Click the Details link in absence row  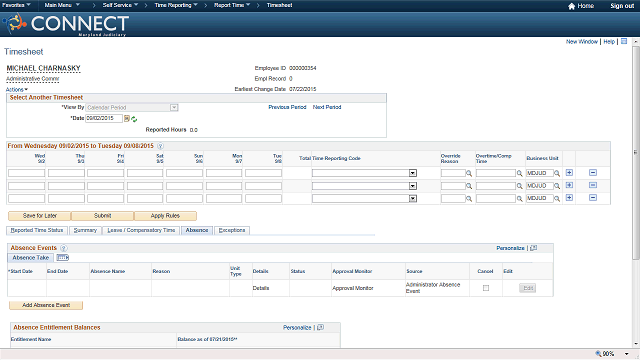click(261, 288)
